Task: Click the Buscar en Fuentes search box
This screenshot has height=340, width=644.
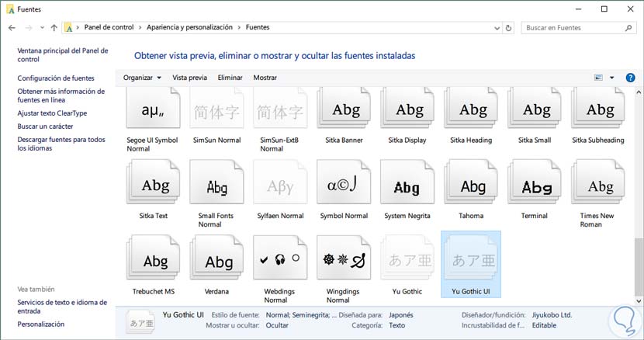Action: 573,28
